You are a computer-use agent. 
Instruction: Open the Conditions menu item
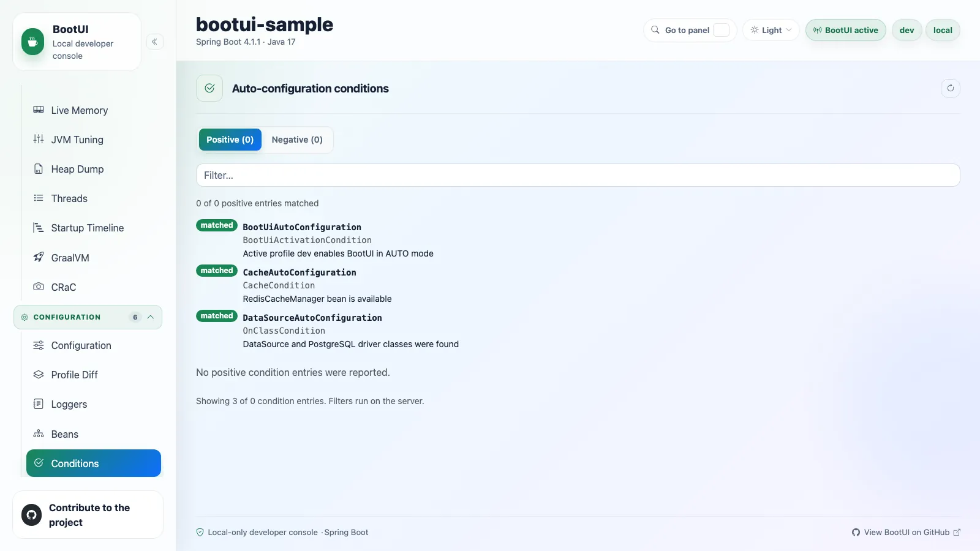[x=94, y=463]
